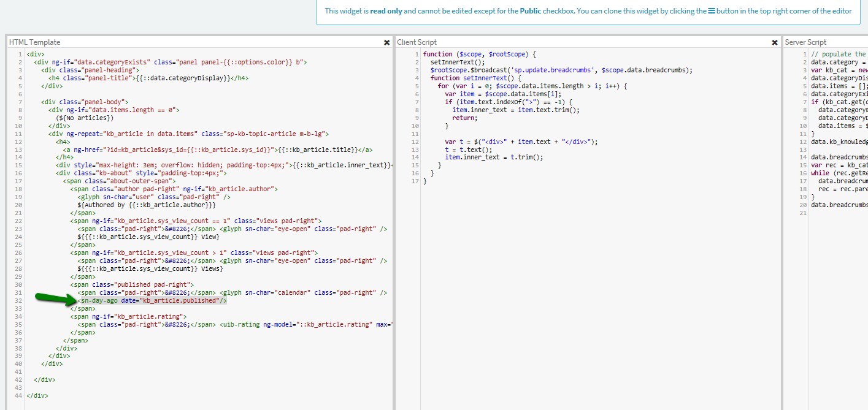The width and height of the screenshot is (868, 410).
Task: Click the highlighted sn-day-ago line
Action: [x=152, y=301]
